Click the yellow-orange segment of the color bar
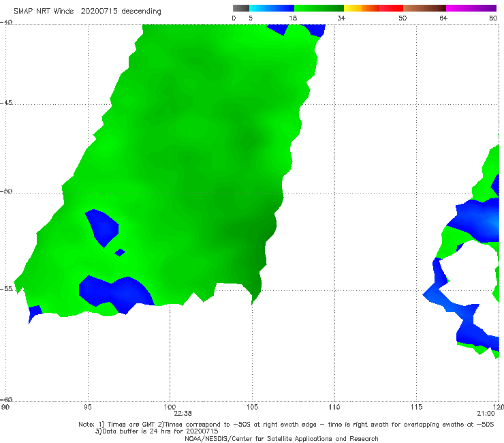This screenshot has height=443, width=504. pyautogui.click(x=362, y=8)
